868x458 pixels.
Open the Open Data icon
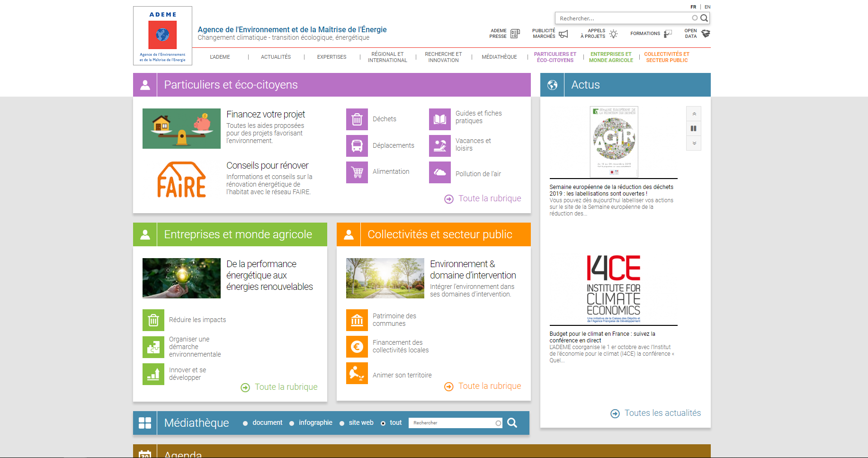click(706, 34)
